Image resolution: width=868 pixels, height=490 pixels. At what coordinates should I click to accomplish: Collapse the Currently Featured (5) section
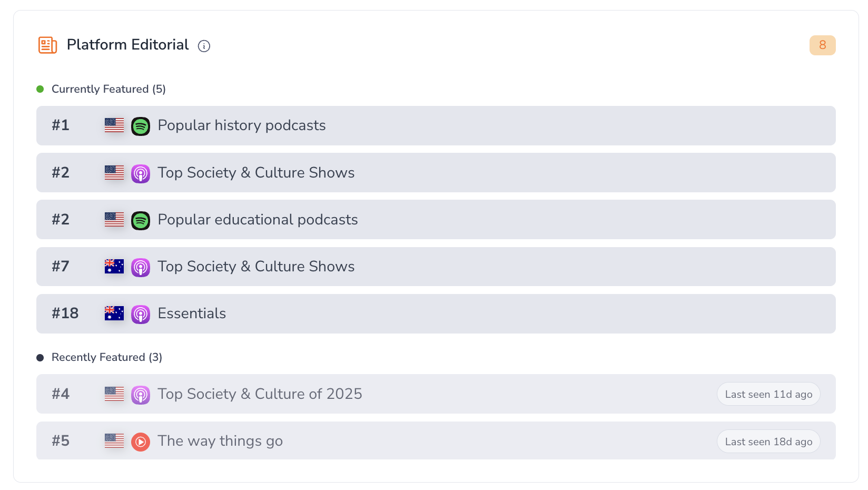click(x=108, y=89)
